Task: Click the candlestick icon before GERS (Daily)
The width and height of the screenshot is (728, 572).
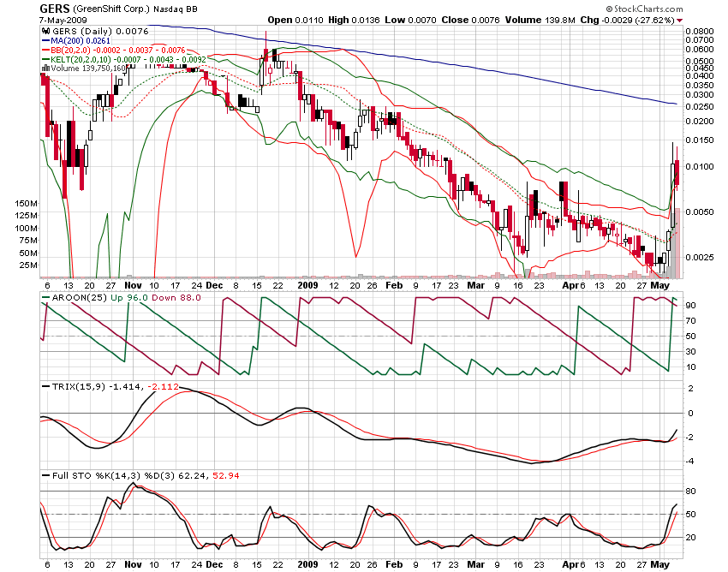Action: [x=45, y=31]
